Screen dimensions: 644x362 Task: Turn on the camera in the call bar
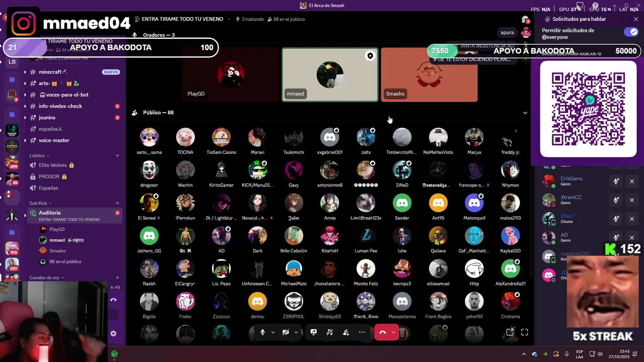[x=286, y=332]
